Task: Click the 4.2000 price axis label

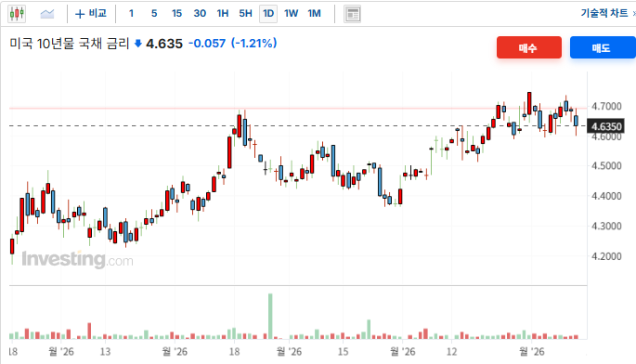Action: pyautogui.click(x=606, y=256)
